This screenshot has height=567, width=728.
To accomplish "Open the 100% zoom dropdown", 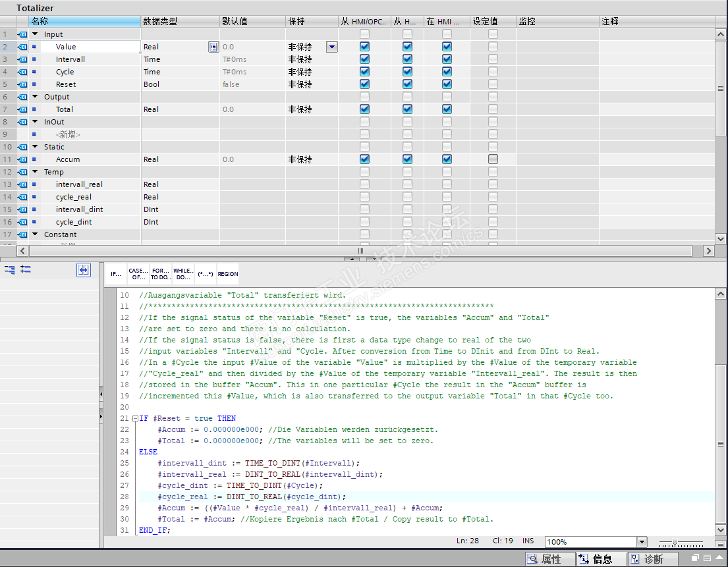I will coord(642,542).
